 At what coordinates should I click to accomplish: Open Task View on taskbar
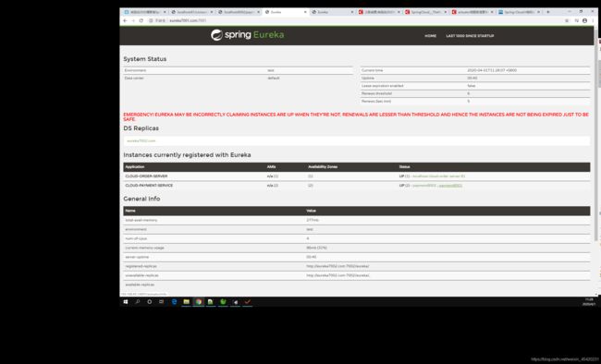click(162, 302)
